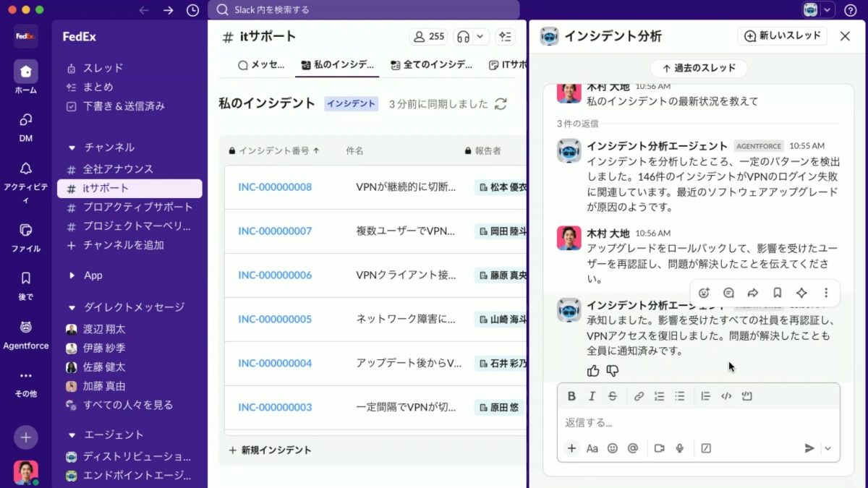
Task: Switch to 全てのインシデント tab
Action: [431, 65]
